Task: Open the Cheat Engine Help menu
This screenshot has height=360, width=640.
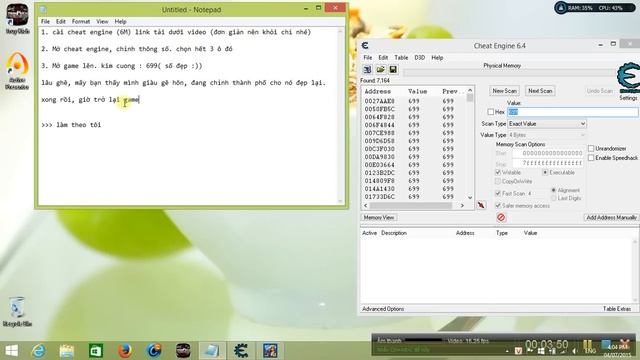Action: point(437,58)
